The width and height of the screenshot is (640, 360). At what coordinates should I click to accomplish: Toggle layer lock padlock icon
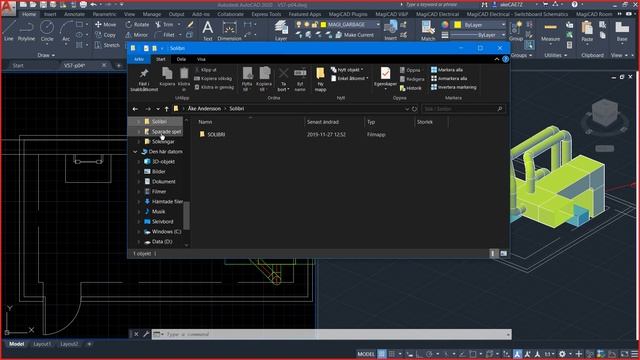315,25
